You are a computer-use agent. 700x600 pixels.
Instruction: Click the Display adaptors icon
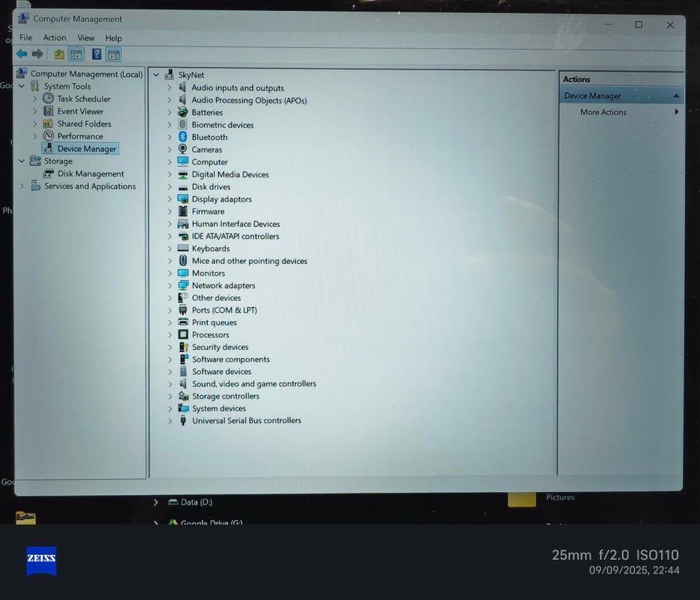click(183, 198)
